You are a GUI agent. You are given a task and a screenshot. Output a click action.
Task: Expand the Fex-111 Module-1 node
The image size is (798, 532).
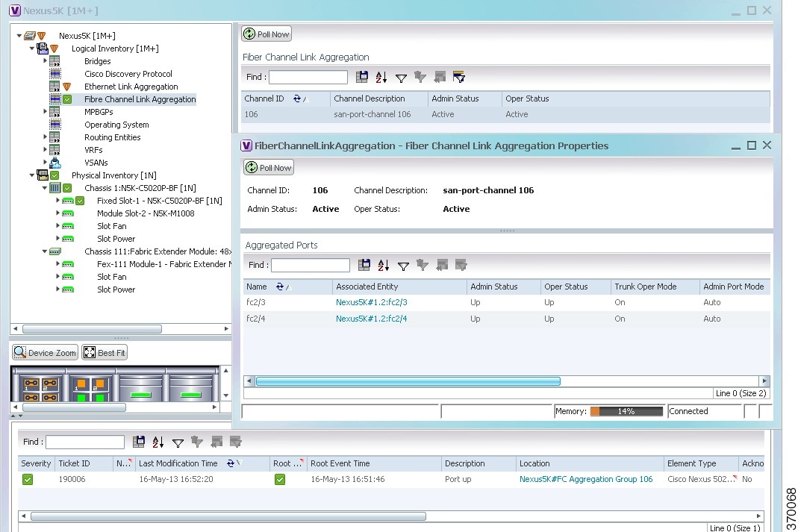57,264
